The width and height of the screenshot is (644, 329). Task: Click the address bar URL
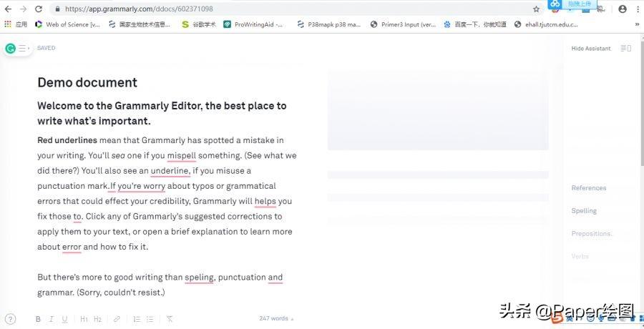click(x=139, y=9)
